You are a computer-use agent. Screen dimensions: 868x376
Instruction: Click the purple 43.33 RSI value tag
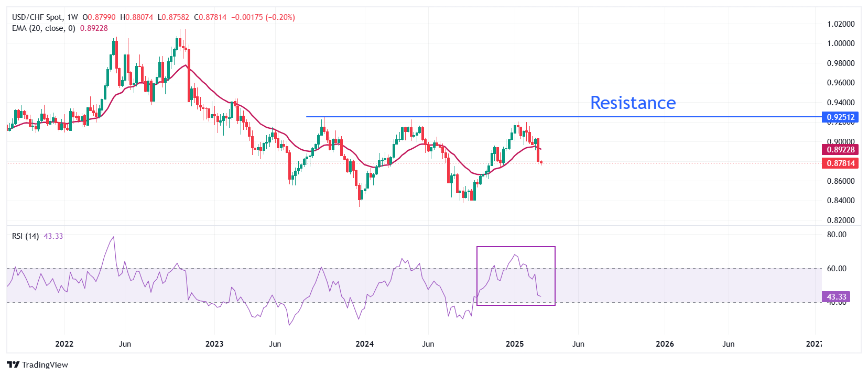[836, 297]
